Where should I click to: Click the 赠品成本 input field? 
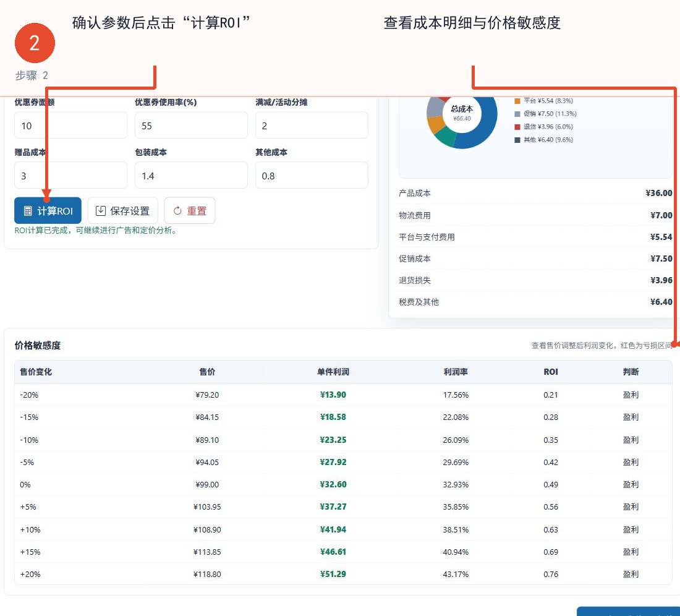(x=71, y=175)
